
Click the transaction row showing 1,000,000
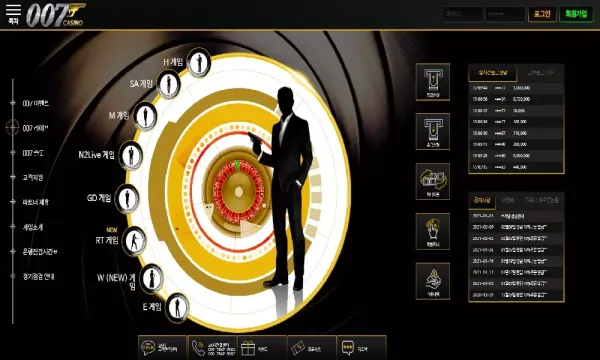click(x=516, y=88)
